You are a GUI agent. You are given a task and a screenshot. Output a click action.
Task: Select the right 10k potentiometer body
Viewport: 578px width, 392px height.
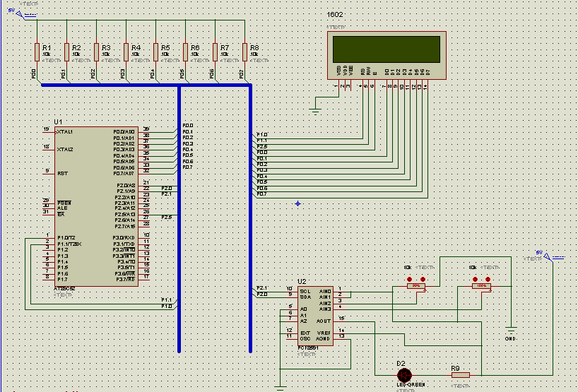481,286
